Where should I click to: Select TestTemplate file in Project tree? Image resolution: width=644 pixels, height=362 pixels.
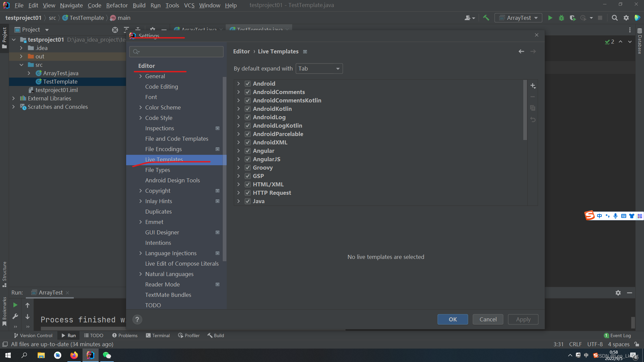60,82
